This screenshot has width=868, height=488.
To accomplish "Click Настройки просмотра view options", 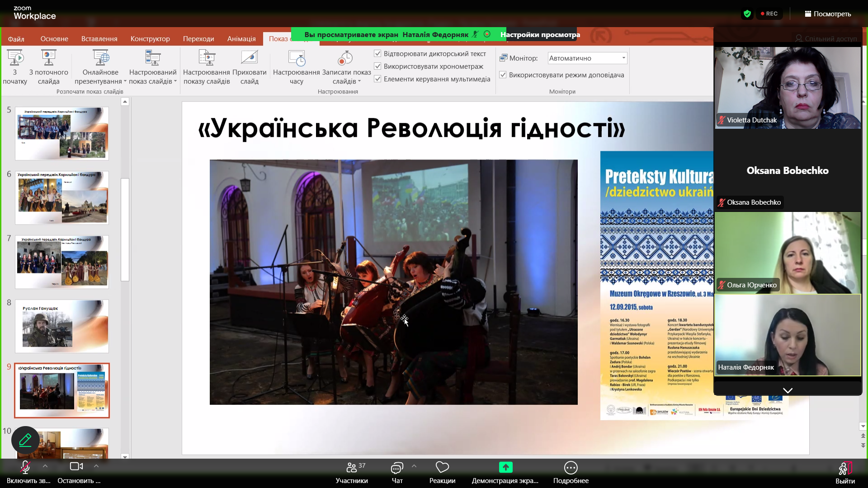I will pyautogui.click(x=540, y=35).
